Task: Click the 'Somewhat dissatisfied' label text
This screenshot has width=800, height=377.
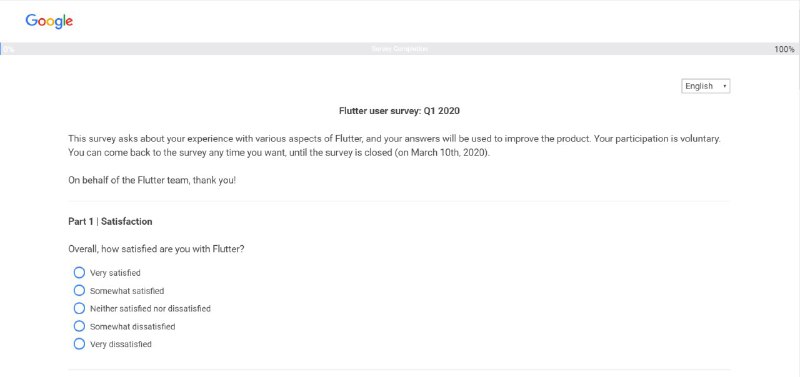Action: (x=133, y=326)
